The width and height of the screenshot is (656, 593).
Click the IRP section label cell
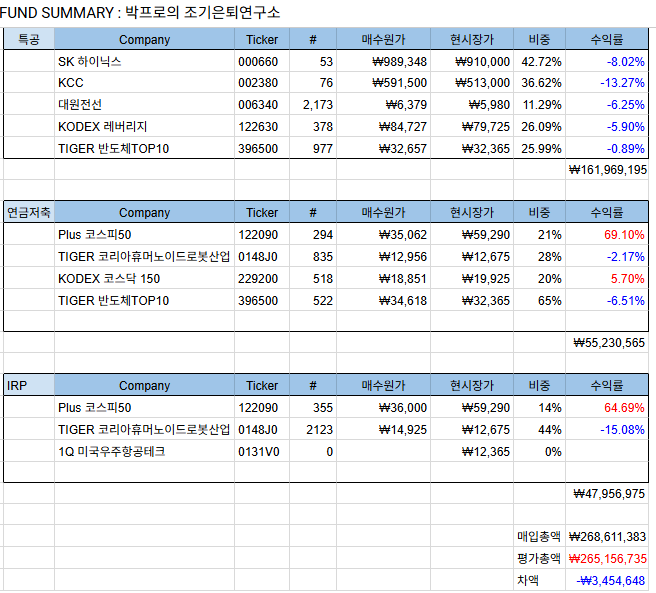click(29, 385)
